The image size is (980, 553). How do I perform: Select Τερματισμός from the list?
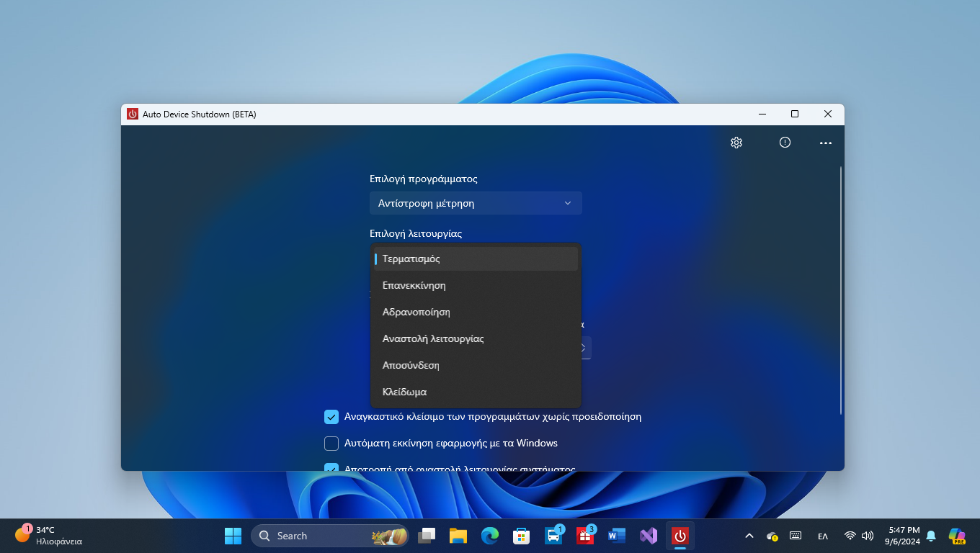[476, 258]
